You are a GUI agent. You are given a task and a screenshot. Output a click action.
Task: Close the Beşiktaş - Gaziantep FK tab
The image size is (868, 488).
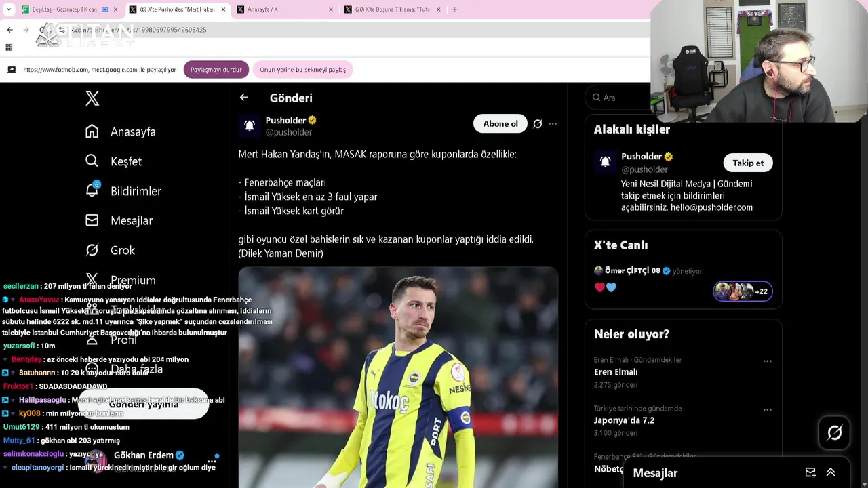coord(115,9)
